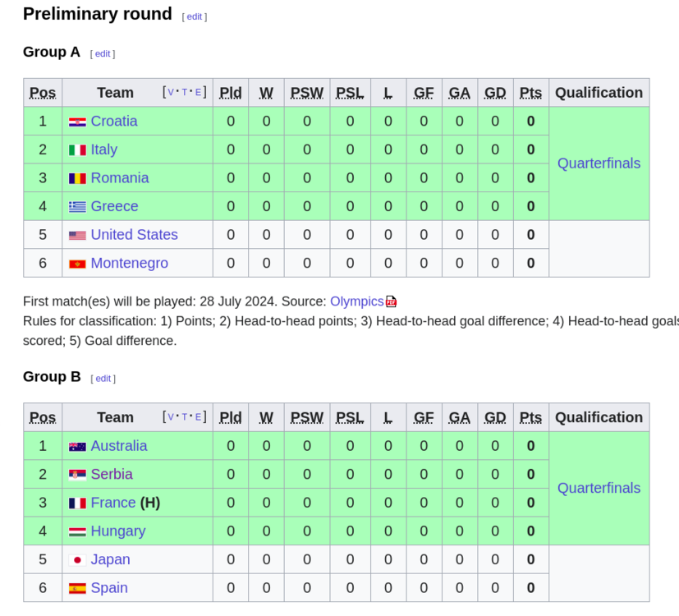The width and height of the screenshot is (679, 616).
Task: Click the Croatia flag icon
Action: pyautogui.click(x=77, y=122)
